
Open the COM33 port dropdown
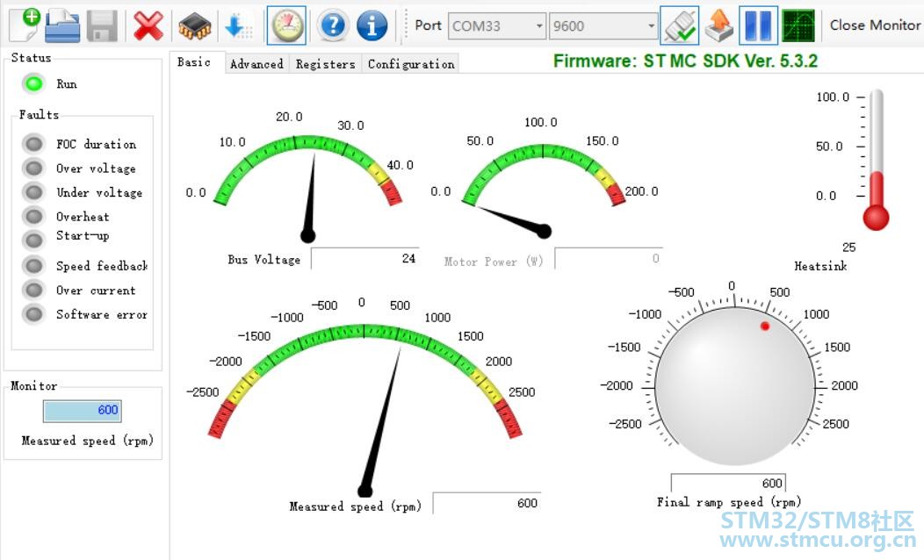click(497, 26)
